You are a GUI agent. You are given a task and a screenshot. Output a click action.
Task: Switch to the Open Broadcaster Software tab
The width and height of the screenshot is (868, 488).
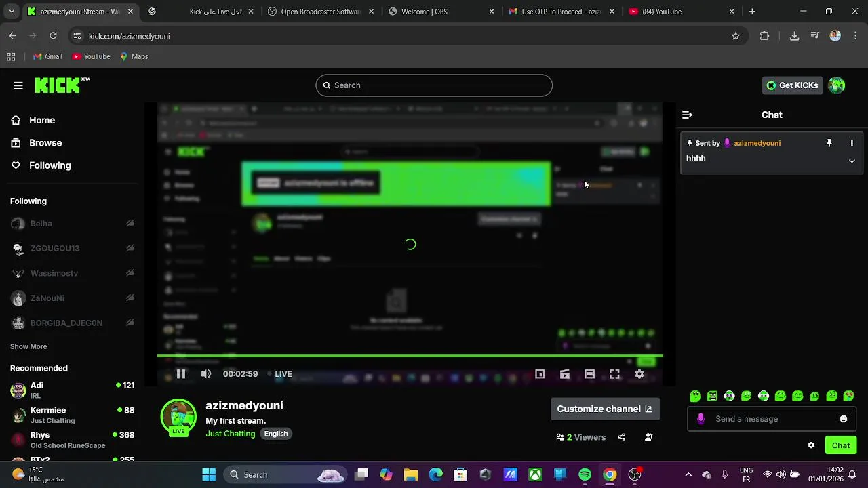pyautogui.click(x=320, y=12)
